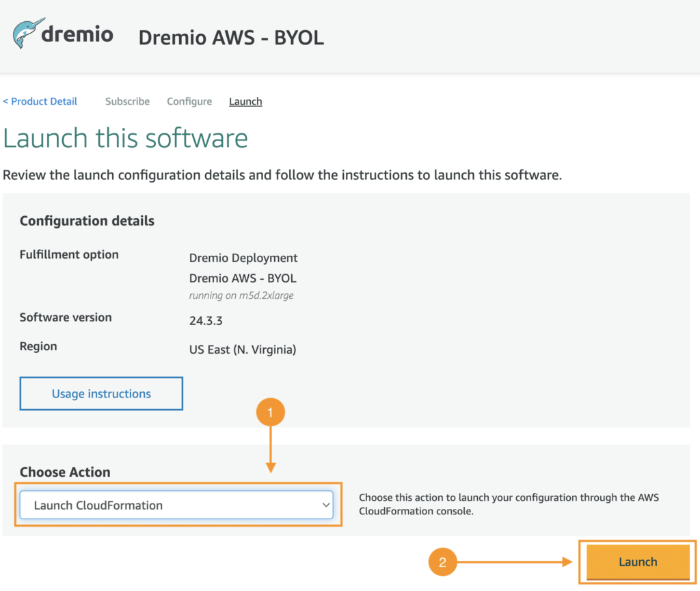The height and width of the screenshot is (591, 700).
Task: Click the 'Launch this software' heading
Action: pos(126,138)
